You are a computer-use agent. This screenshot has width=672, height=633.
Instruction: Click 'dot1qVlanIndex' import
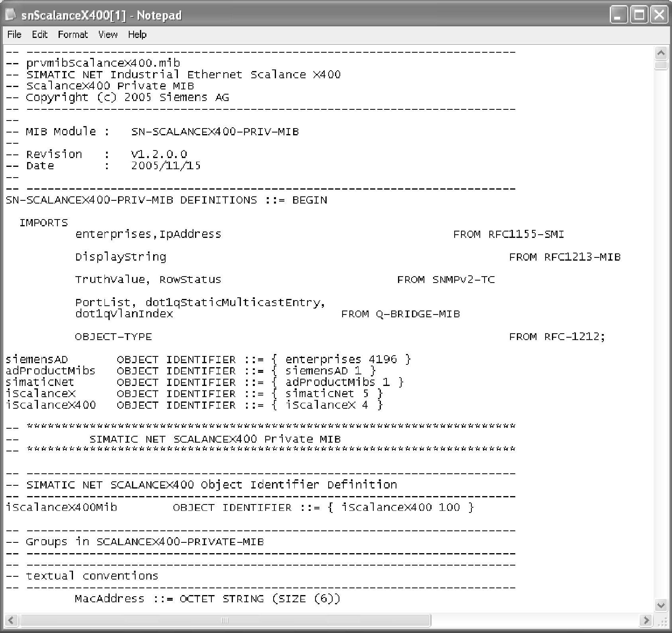click(x=124, y=314)
